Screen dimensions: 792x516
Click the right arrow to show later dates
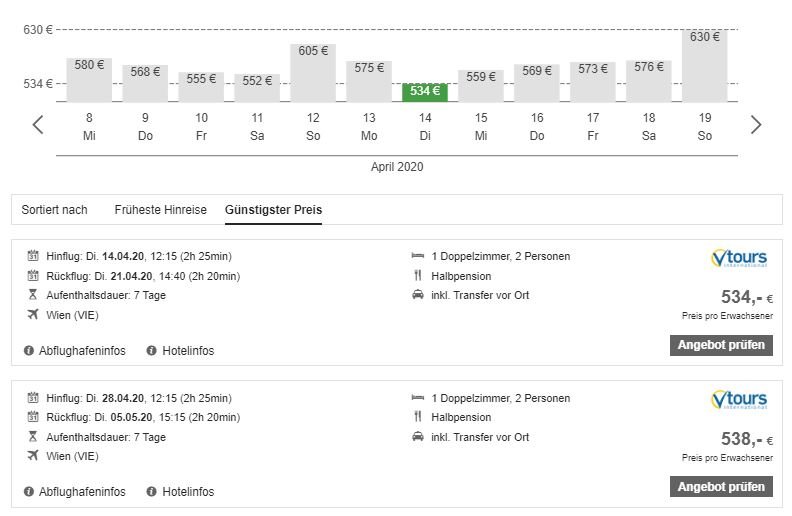pos(756,125)
